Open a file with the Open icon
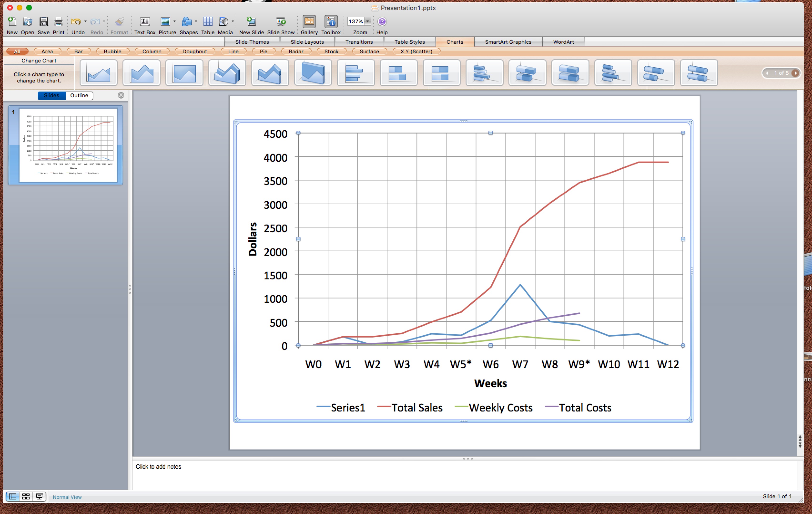Viewport: 812px width, 514px height. coord(27,22)
